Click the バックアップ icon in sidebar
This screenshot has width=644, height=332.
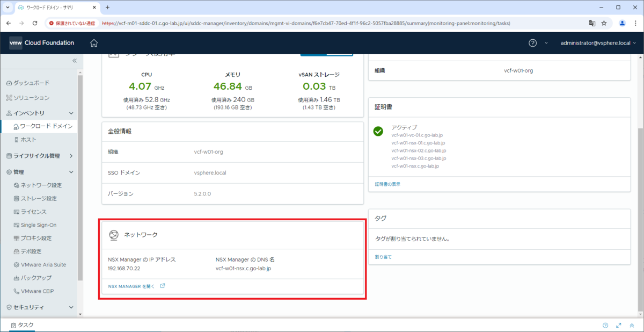tap(17, 278)
